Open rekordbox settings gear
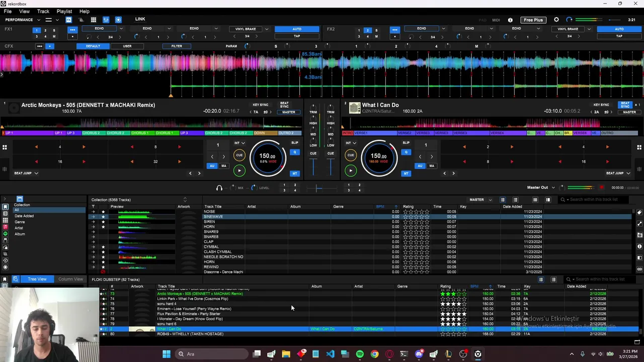The image size is (644, 362). [x=556, y=20]
